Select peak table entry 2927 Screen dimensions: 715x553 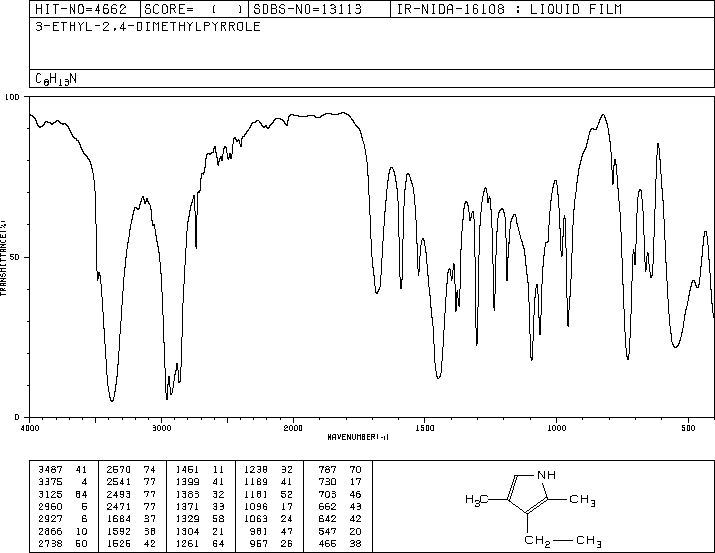(51, 519)
